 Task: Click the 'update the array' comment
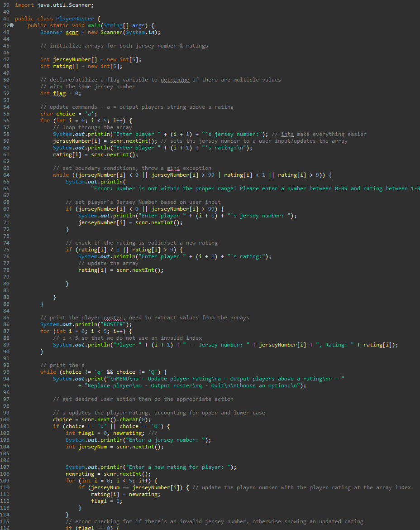coord(108,263)
